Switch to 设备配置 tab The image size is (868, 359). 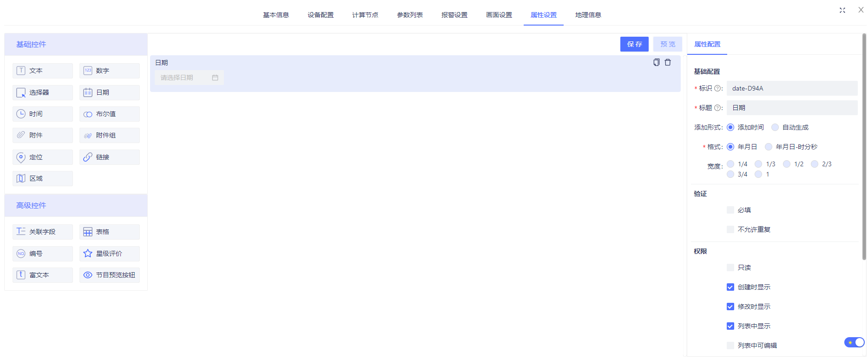coord(321,15)
